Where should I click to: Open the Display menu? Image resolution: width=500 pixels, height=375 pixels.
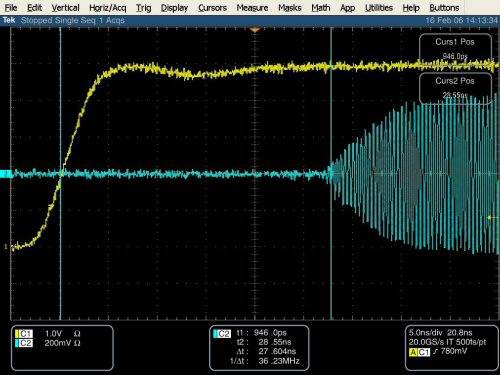coord(174,8)
